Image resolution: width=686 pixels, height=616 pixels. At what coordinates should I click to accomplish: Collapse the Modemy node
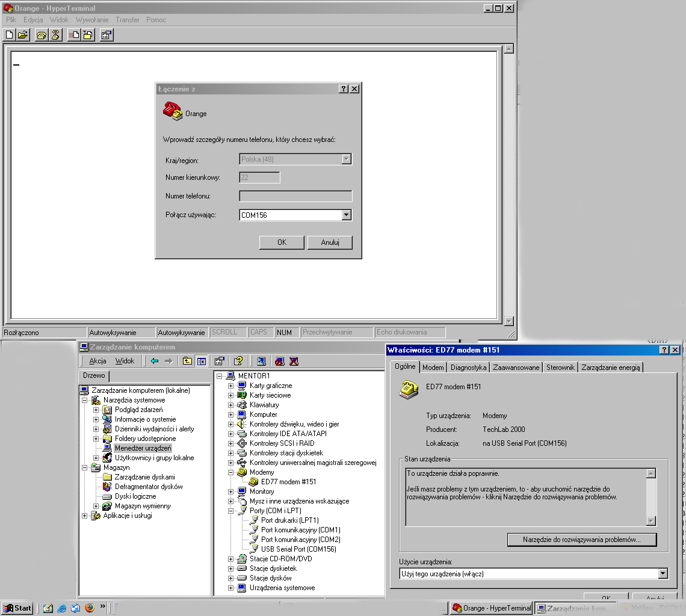coord(231,472)
